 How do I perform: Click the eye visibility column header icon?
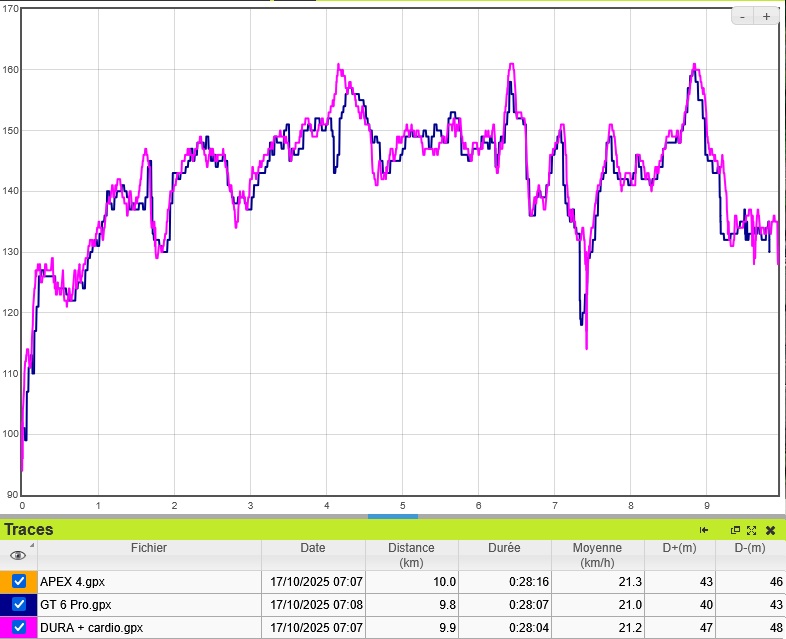(18, 555)
